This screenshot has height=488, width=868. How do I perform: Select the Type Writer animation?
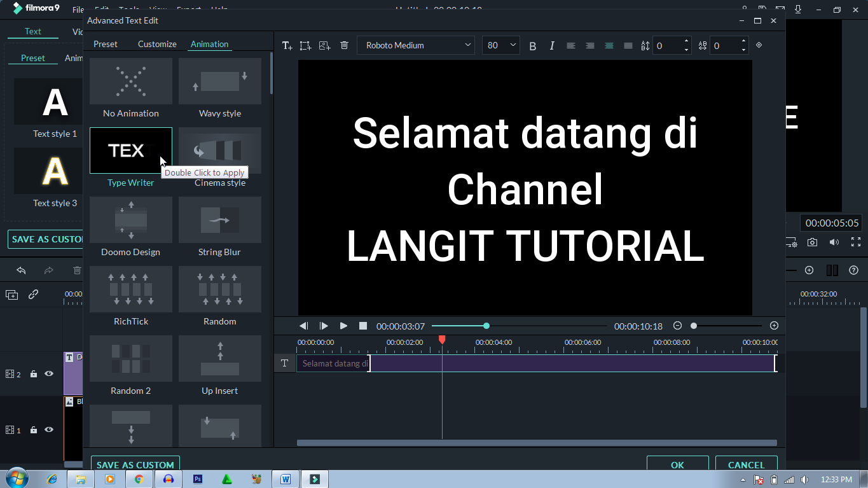click(130, 150)
